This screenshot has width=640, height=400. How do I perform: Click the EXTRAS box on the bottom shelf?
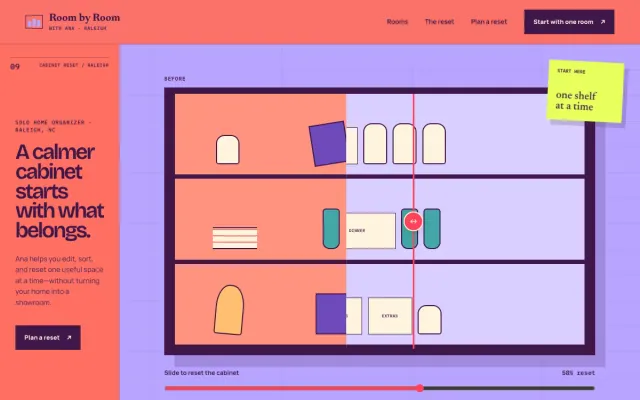coord(390,316)
